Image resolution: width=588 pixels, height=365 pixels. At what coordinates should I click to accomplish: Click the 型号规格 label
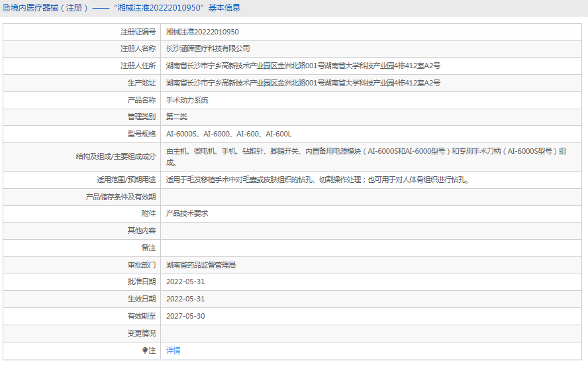coord(142,134)
